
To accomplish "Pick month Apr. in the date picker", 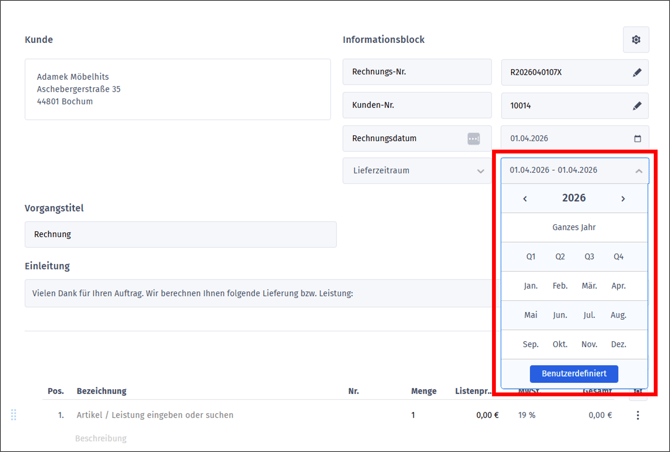I will click(618, 286).
